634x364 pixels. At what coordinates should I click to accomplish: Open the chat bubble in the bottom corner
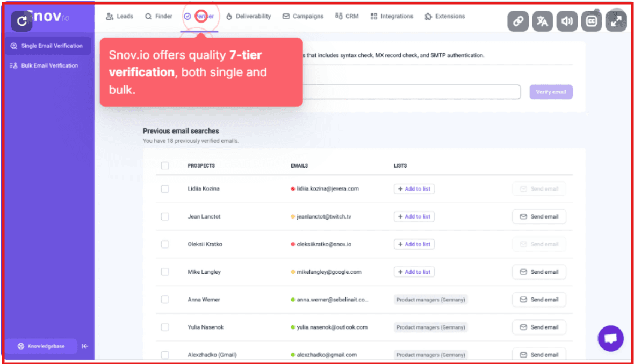click(x=610, y=338)
